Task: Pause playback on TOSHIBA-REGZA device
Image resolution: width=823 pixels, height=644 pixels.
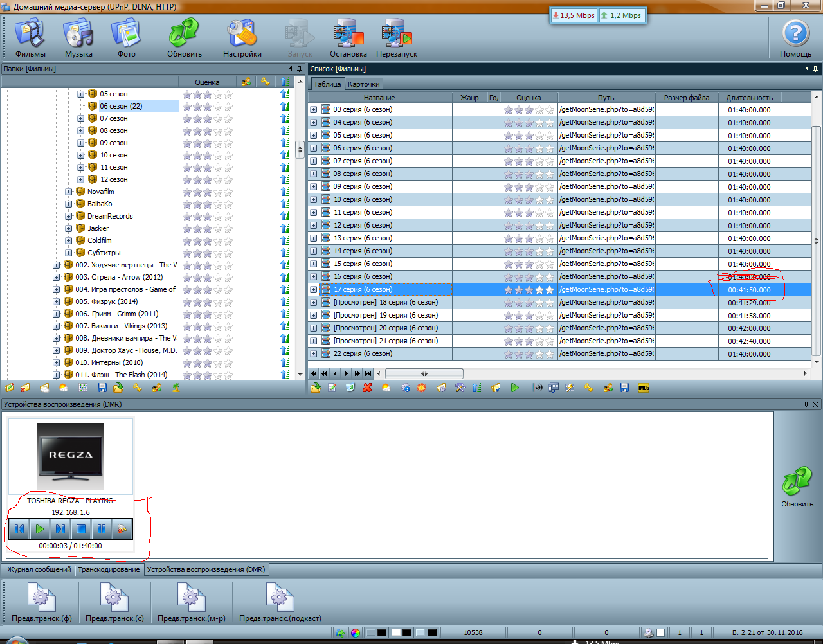Action: (x=102, y=529)
